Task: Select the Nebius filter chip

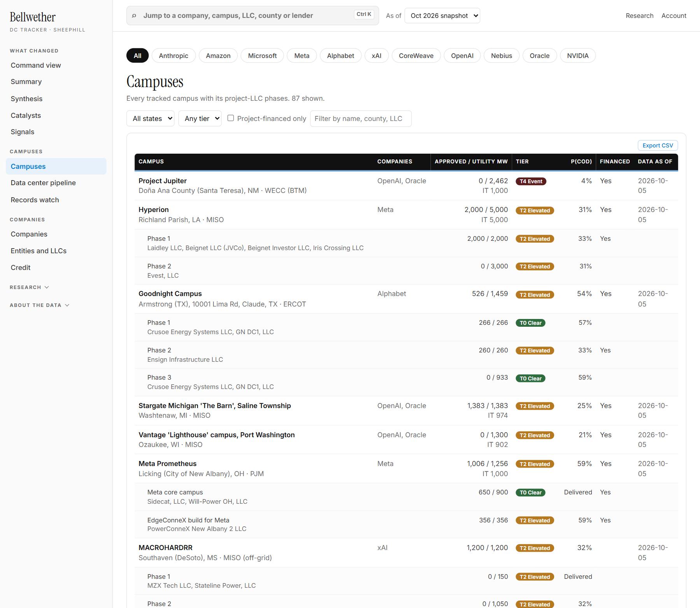Action: (x=501, y=56)
